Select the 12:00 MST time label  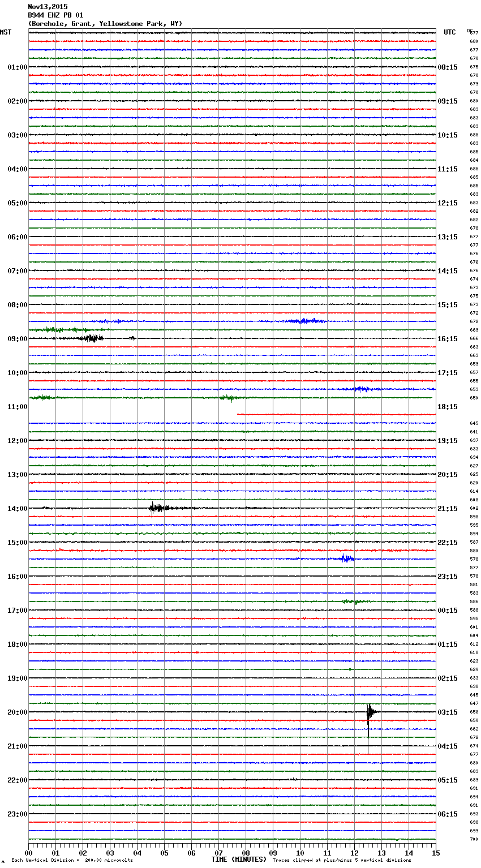[18, 441]
